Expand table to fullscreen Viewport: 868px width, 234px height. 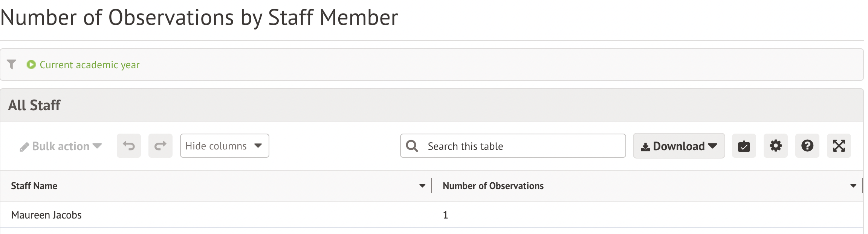pyautogui.click(x=839, y=146)
